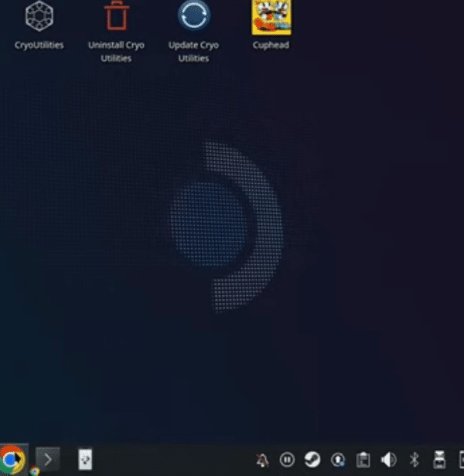Viewport: 464px width, 476px height.
Task: Click the circular pause icon in the tray
Action: pyautogui.click(x=287, y=460)
